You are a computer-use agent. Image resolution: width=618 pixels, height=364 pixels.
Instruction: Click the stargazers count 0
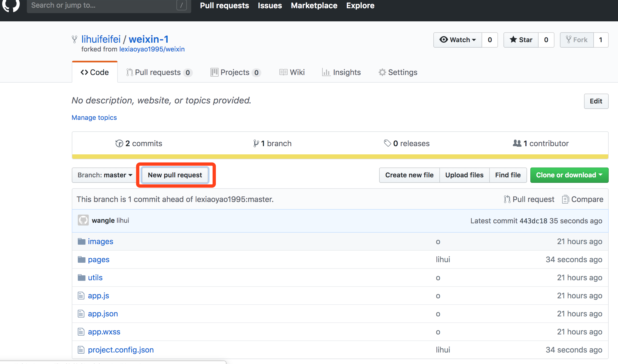pyautogui.click(x=546, y=40)
